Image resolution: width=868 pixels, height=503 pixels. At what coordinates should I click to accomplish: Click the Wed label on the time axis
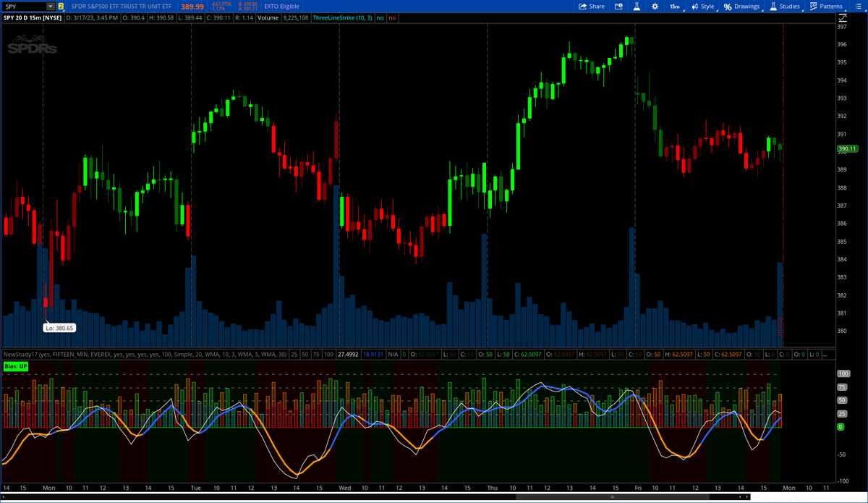pyautogui.click(x=345, y=488)
